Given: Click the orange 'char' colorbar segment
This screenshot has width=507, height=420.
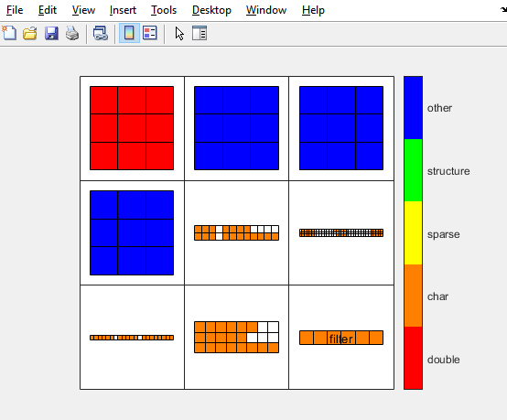Looking at the screenshot, I should tap(413, 296).
